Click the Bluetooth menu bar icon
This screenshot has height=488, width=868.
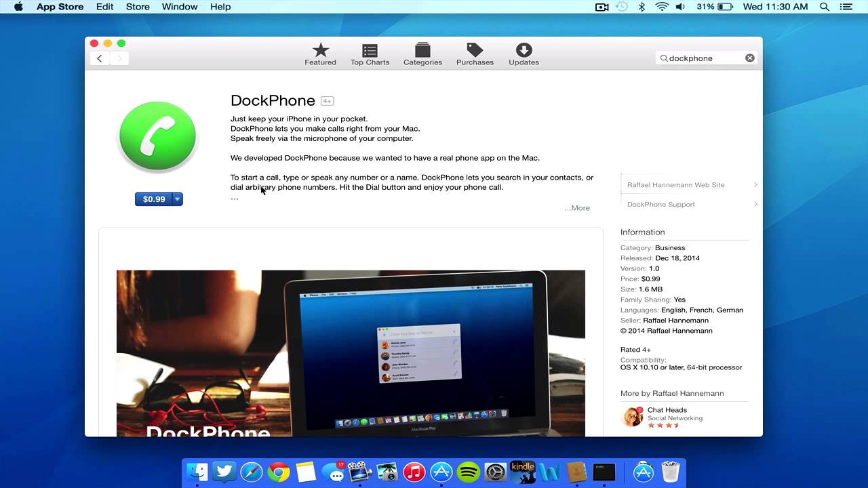(642, 7)
